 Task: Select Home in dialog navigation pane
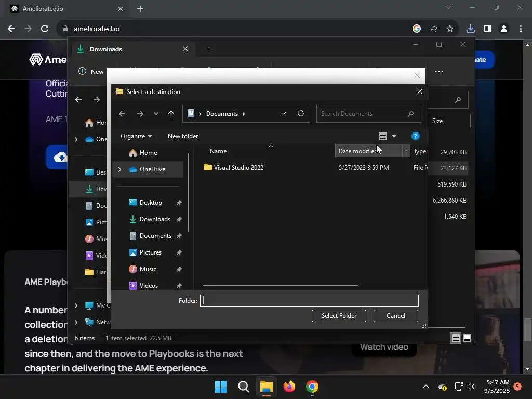149,153
